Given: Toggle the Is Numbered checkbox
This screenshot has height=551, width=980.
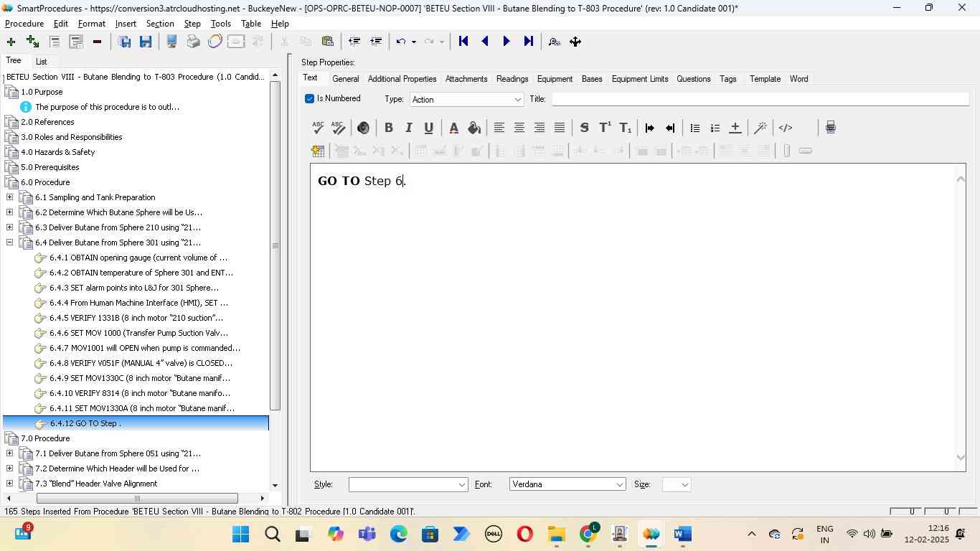Looking at the screenshot, I should point(310,99).
